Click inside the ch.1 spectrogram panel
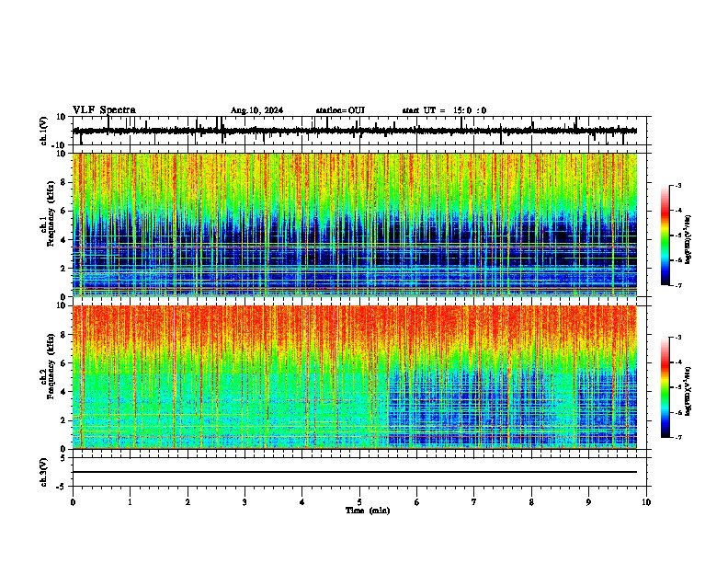 tap(355, 224)
